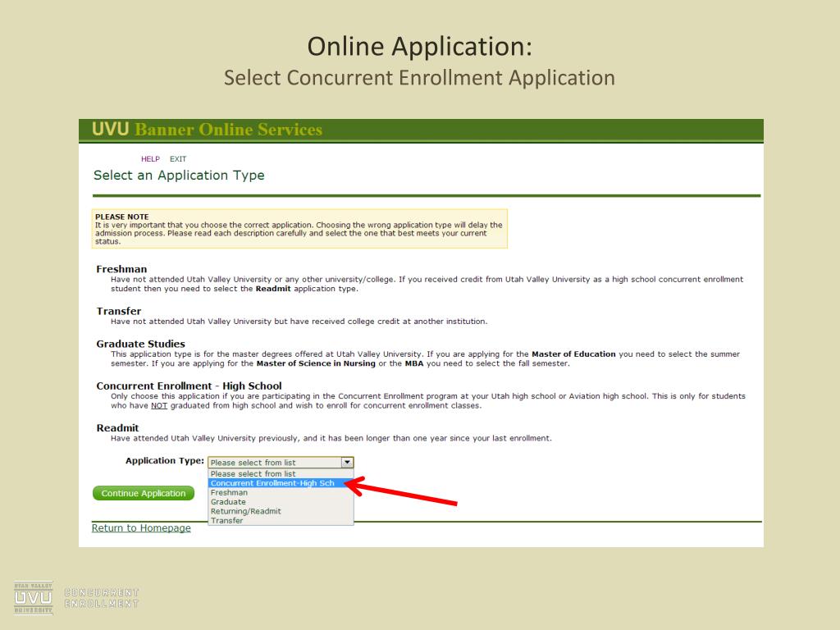Click the UVU logo in slide footer

33,597
